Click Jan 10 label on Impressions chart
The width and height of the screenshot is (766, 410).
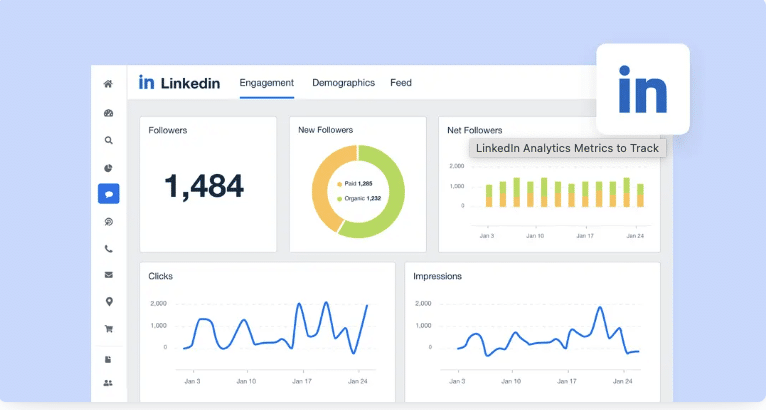(x=511, y=381)
